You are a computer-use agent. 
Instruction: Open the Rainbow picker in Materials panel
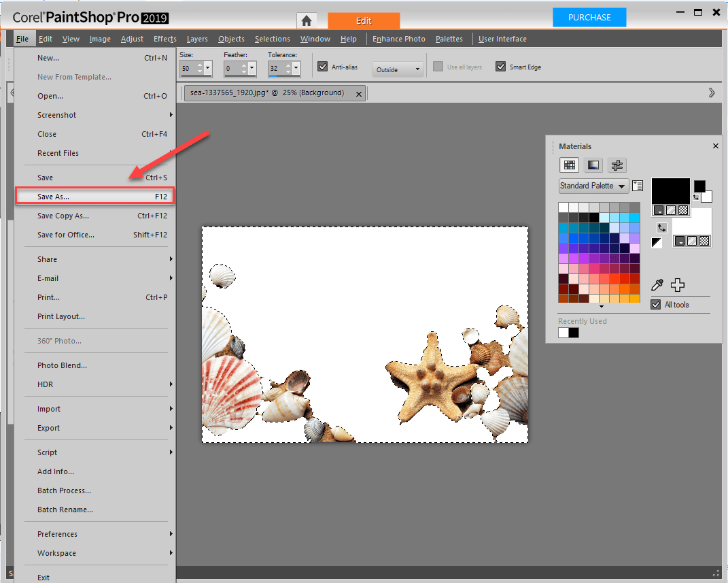point(593,165)
